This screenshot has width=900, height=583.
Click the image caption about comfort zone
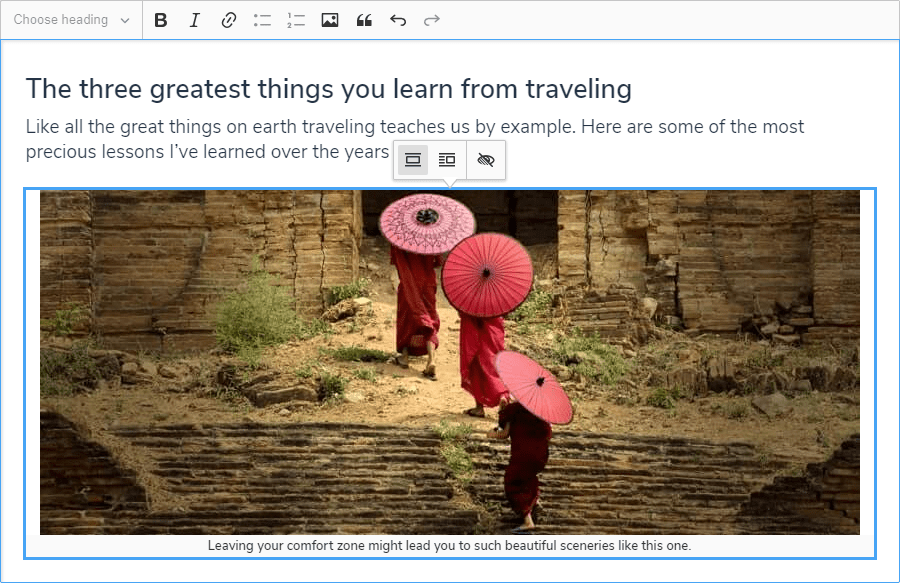[449, 546]
